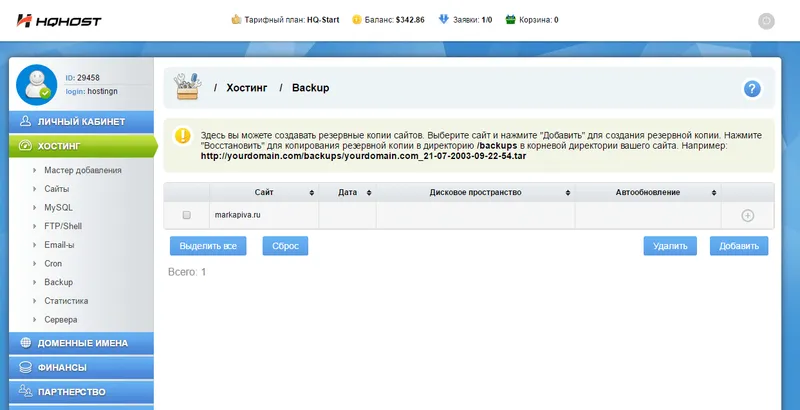
Task: Click the gray power logout icon
Action: (x=766, y=21)
